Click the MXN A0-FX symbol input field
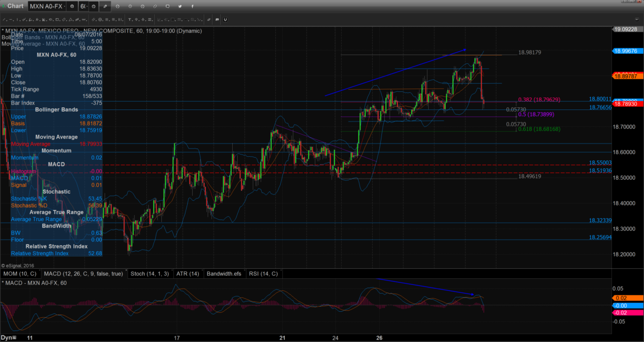 click(47, 6)
